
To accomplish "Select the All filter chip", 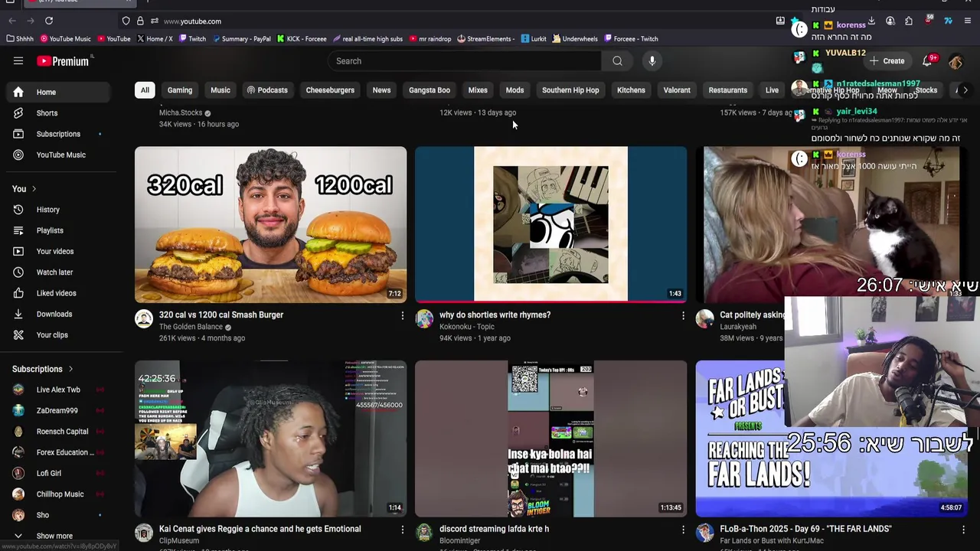I will click(x=145, y=90).
